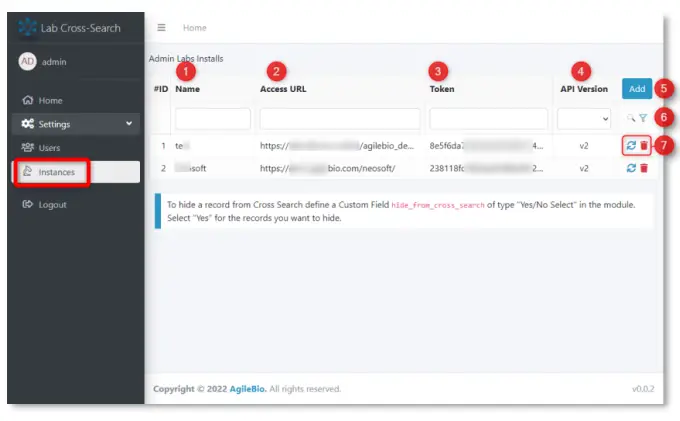Delete the neosoft instance row

click(x=644, y=168)
